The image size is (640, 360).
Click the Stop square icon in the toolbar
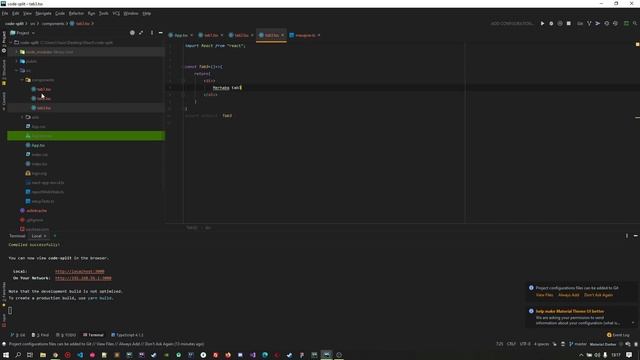pyautogui.click(x=569, y=24)
